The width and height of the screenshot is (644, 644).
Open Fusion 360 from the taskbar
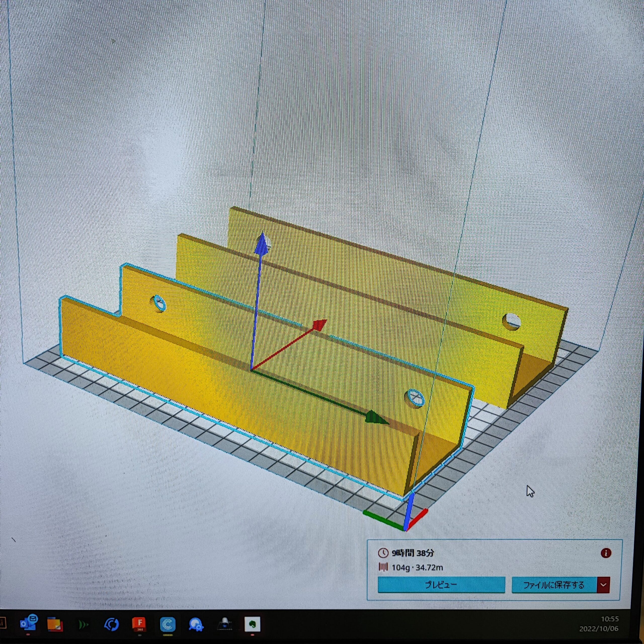(x=140, y=624)
